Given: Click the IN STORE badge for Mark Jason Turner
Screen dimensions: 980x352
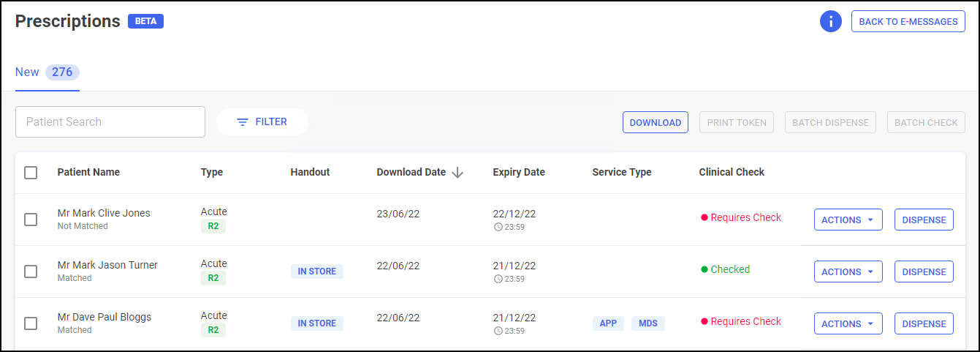Looking at the screenshot, I should point(316,272).
